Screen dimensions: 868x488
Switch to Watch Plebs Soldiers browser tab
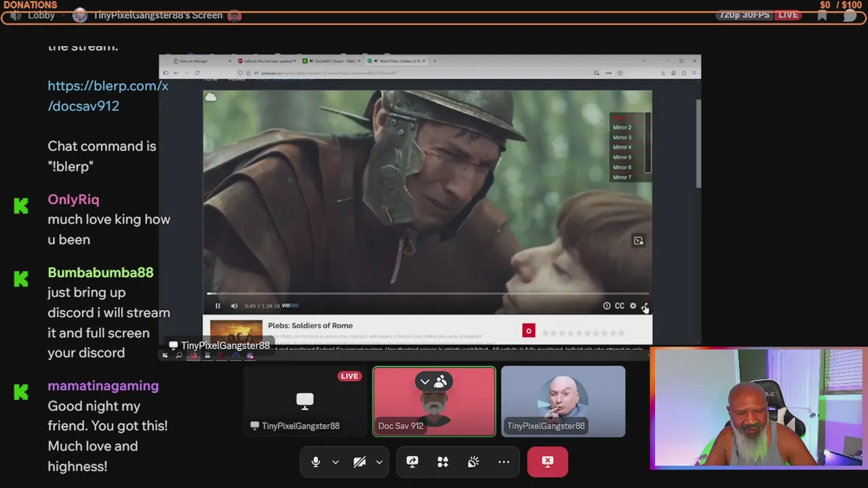click(x=397, y=61)
